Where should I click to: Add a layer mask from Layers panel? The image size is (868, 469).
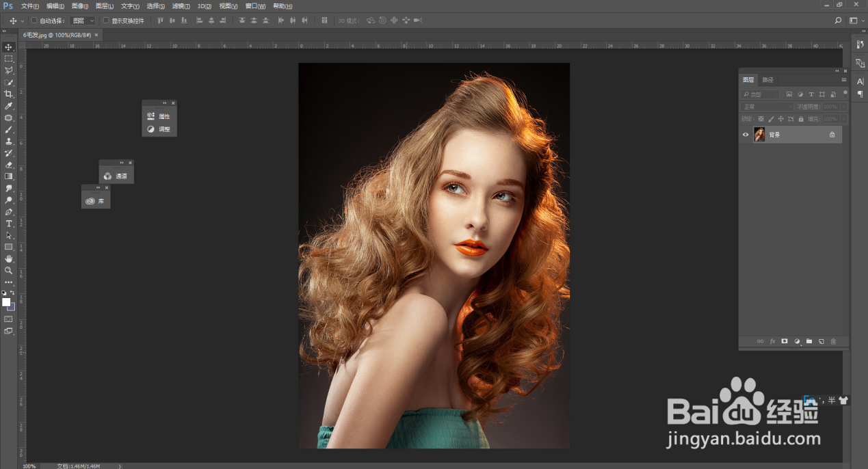(785, 341)
